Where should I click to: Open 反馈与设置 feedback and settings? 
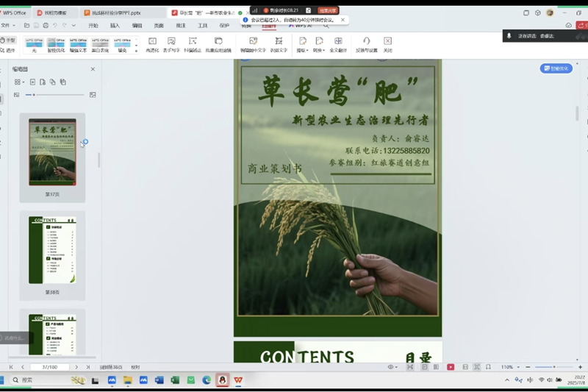(366, 44)
